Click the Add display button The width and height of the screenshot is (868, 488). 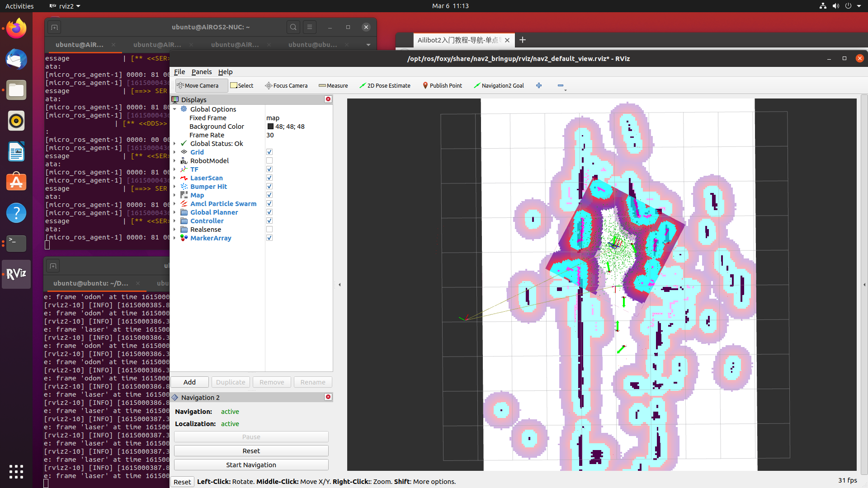[189, 382]
